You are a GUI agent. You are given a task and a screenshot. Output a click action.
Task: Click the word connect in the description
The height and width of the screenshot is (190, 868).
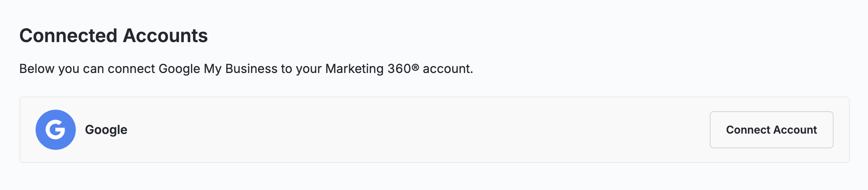point(132,69)
